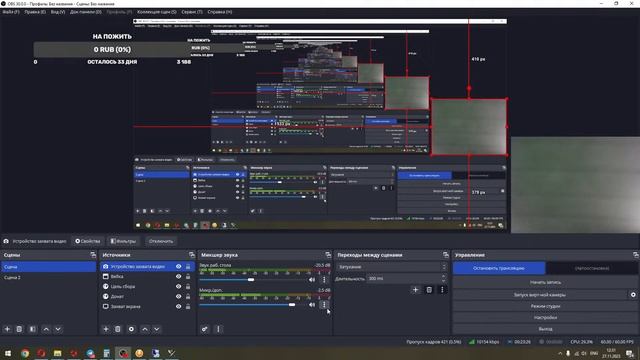Screen dimensions: 640x360
Task: Add a scene transition with plus icon
Action: click(416, 290)
